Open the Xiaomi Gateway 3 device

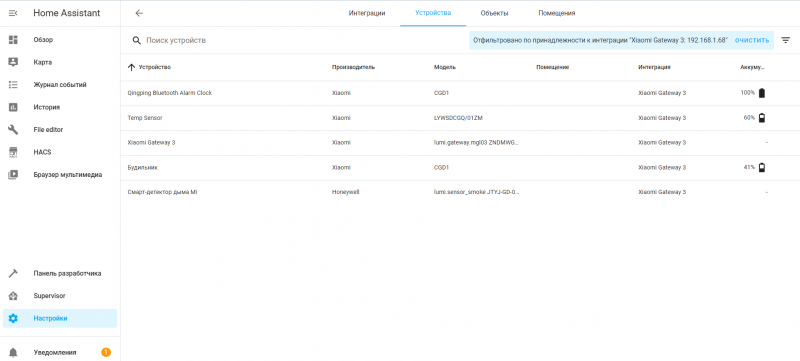[x=151, y=142]
